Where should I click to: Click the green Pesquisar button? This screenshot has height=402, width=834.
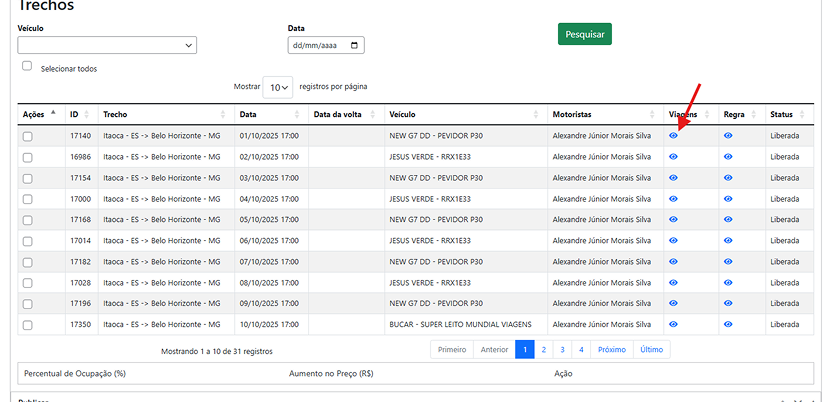(584, 34)
